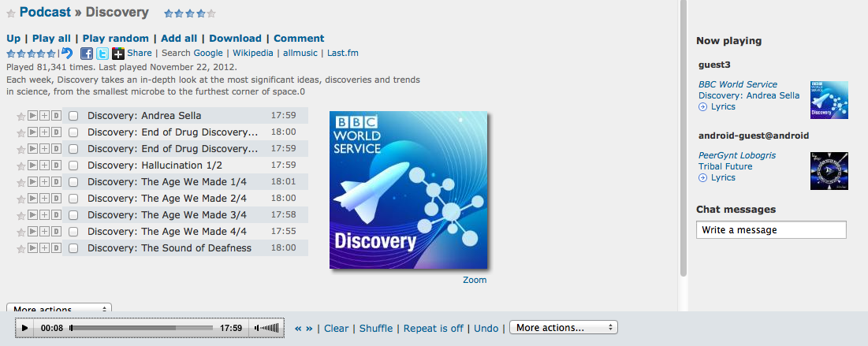The height and width of the screenshot is (346, 868).
Task: Tick End of Drug Discovery 17:59 checkbox
Action: point(73,150)
